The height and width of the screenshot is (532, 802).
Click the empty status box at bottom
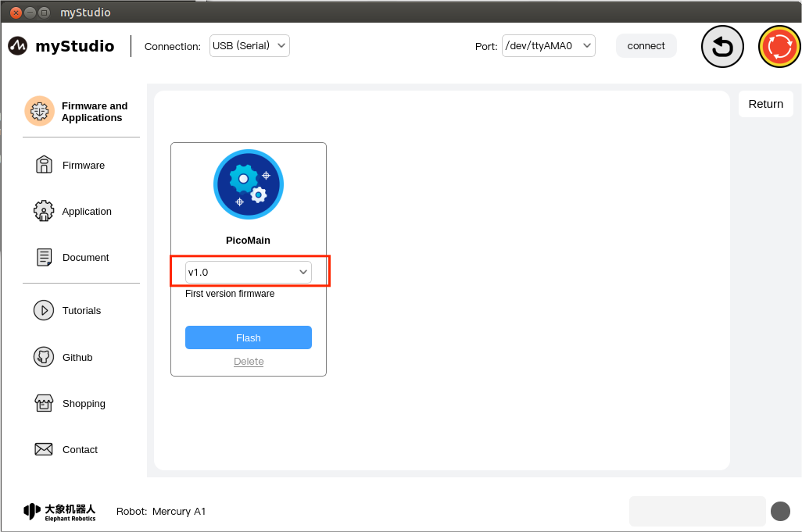(x=697, y=511)
